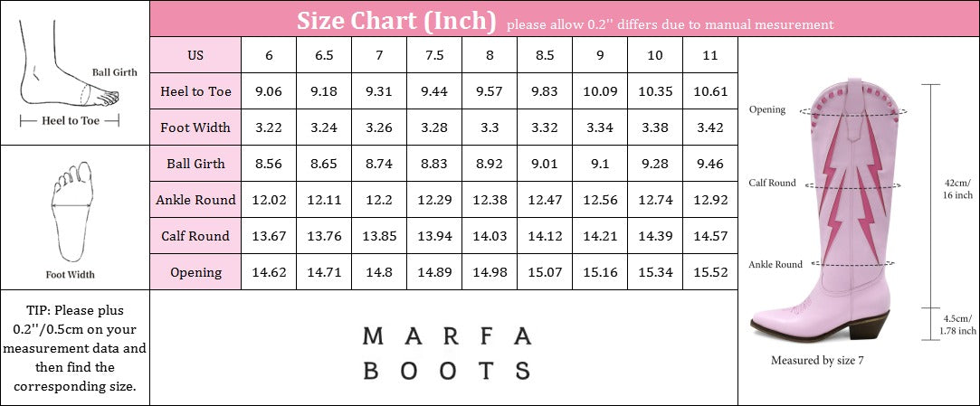980x406 pixels.
Task: Click the 42cm/16 inch shaft height label
Action: pyautogui.click(x=956, y=187)
